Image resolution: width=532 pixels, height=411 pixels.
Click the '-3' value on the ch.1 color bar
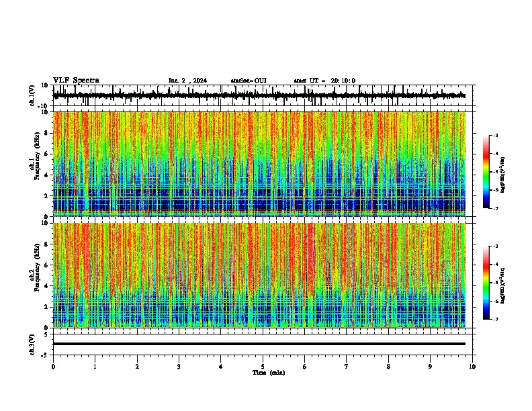(x=496, y=135)
